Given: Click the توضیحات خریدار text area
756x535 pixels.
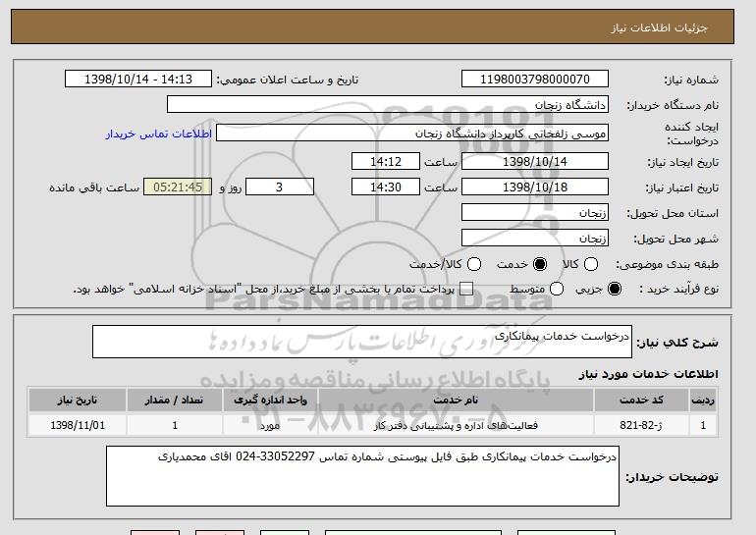Looking at the screenshot, I should tap(362, 476).
